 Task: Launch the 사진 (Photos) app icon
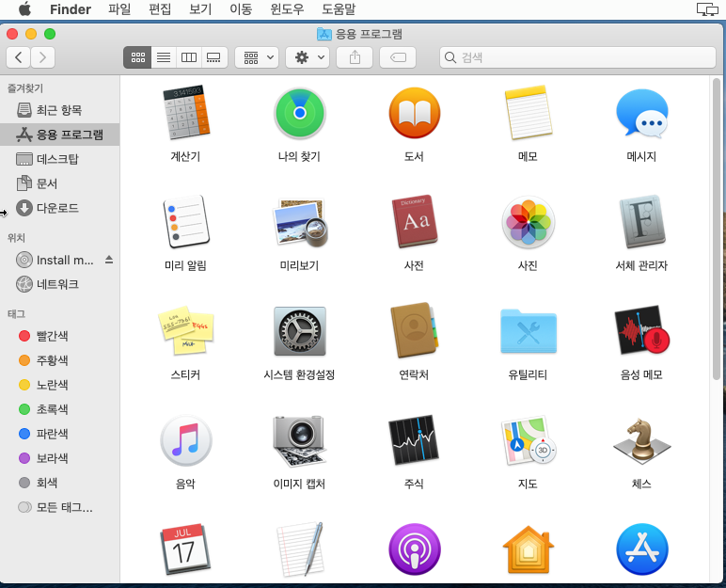(528, 222)
